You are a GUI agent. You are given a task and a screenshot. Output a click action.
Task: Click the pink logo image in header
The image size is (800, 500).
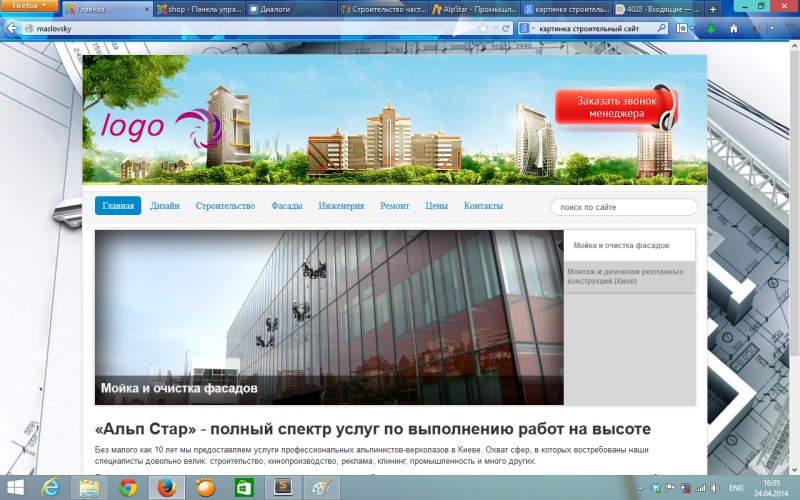click(x=161, y=128)
